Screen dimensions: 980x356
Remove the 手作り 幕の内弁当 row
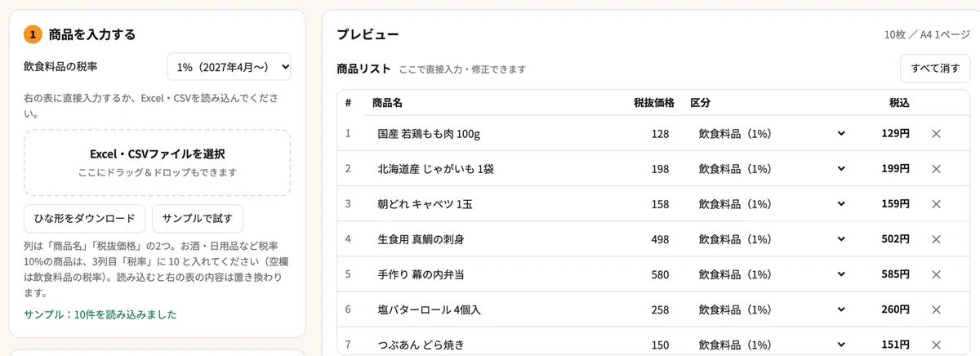coord(936,274)
